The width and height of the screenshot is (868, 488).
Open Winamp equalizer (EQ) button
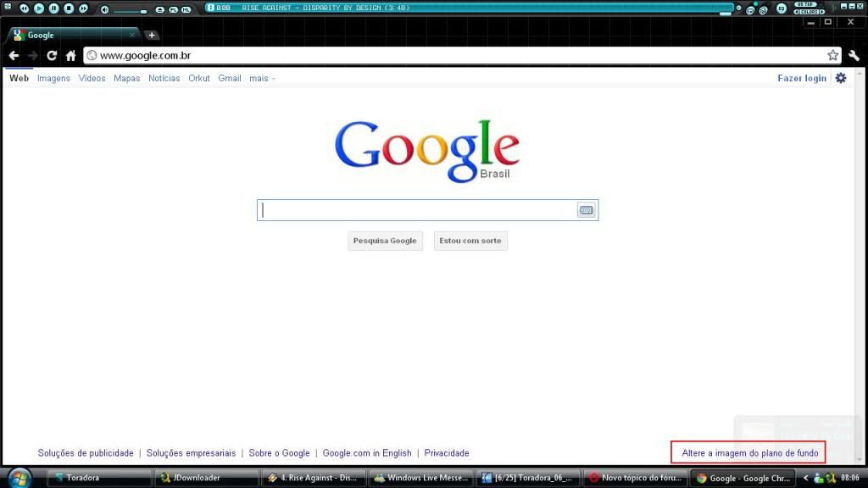[782, 8]
